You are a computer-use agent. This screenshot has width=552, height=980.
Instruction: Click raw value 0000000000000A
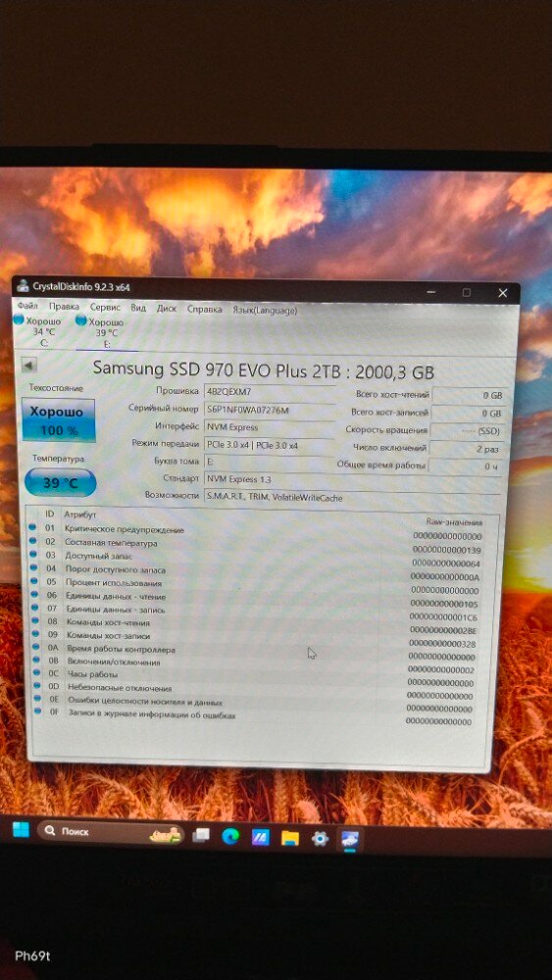(445, 577)
